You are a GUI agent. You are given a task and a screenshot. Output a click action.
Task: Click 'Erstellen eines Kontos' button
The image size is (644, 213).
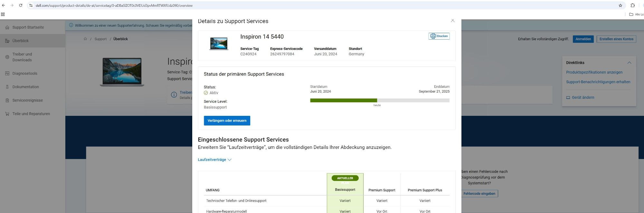(x=616, y=39)
